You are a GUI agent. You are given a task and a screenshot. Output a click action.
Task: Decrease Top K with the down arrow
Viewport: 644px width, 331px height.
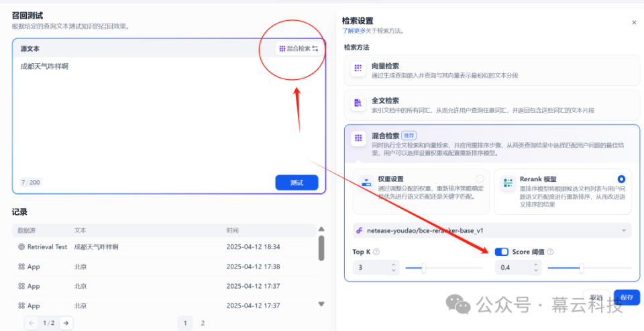394,271
